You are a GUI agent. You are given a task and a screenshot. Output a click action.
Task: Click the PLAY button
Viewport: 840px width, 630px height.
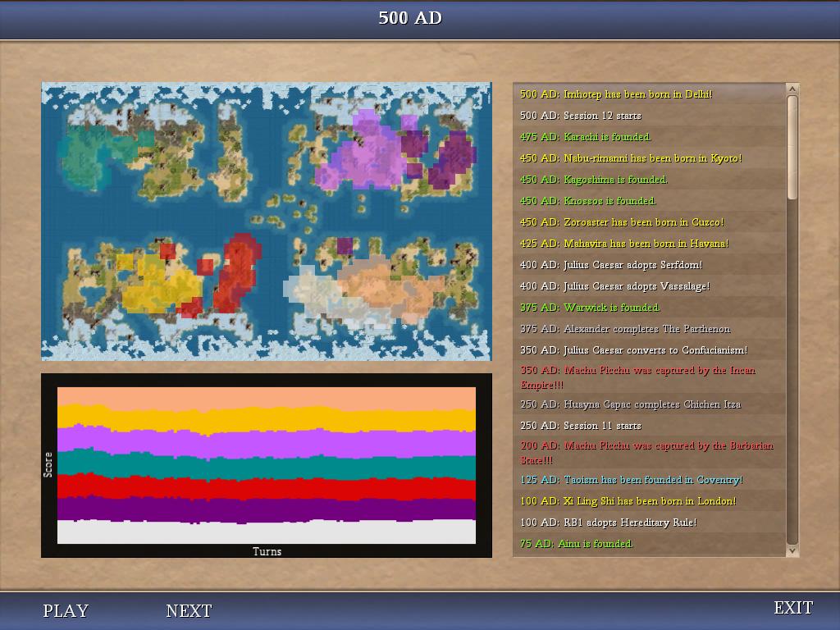[x=66, y=610]
